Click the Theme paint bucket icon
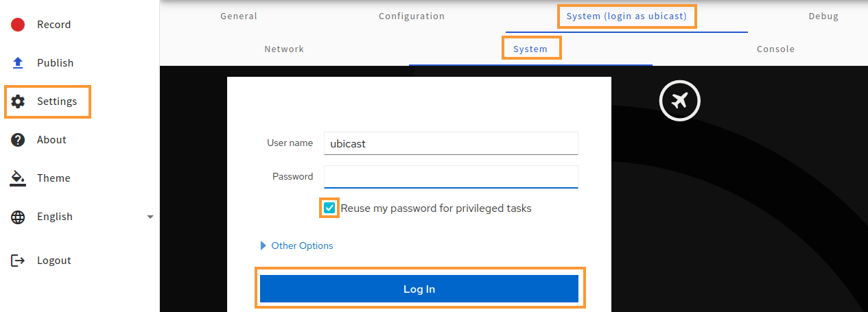868x312 pixels. (x=18, y=178)
